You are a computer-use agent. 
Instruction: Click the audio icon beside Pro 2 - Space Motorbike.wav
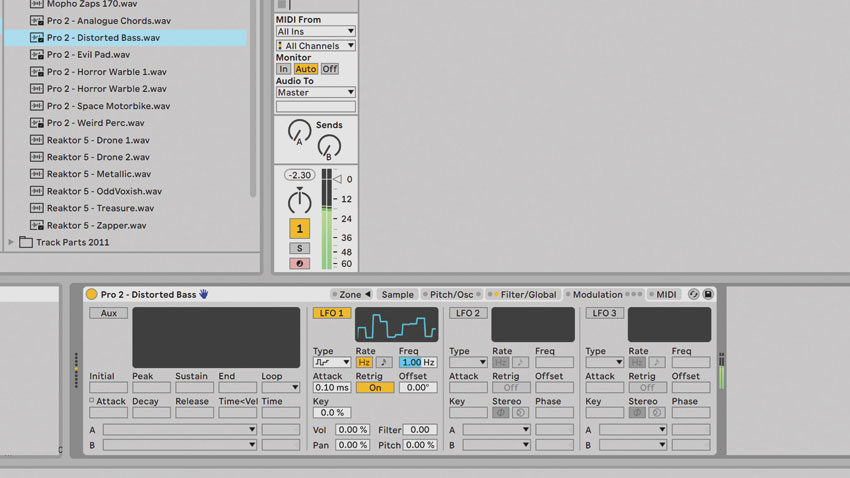(x=36, y=106)
